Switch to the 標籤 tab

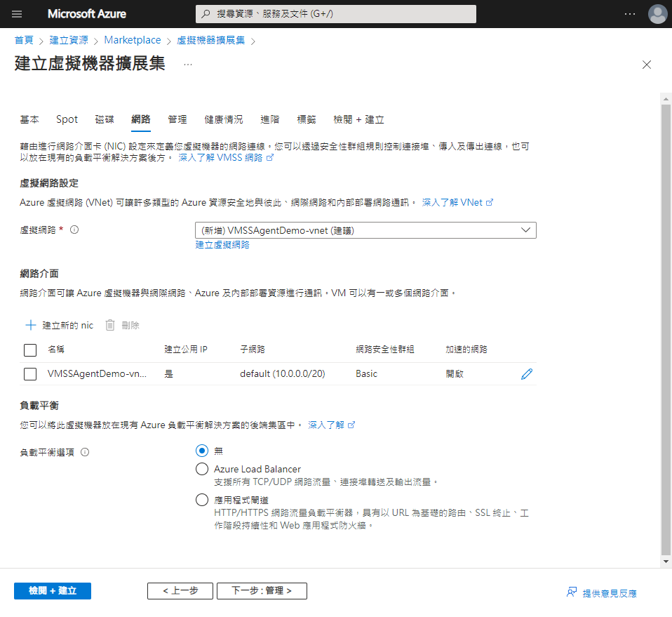click(x=307, y=119)
